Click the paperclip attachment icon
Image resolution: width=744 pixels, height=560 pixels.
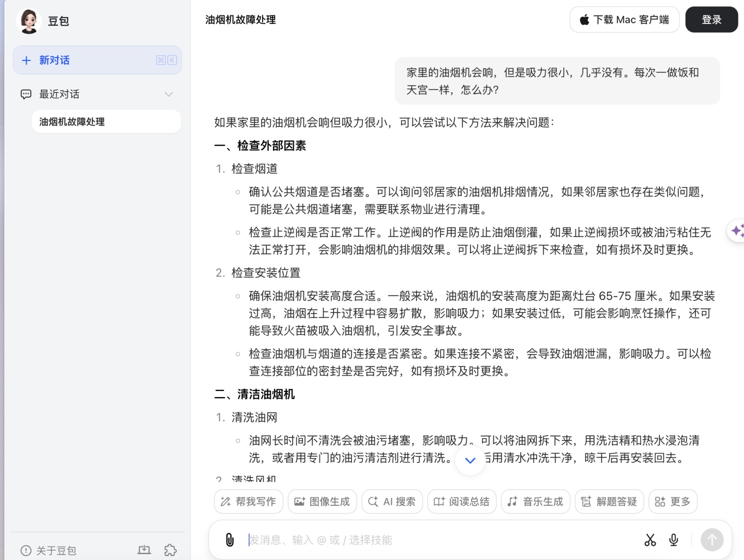(230, 540)
